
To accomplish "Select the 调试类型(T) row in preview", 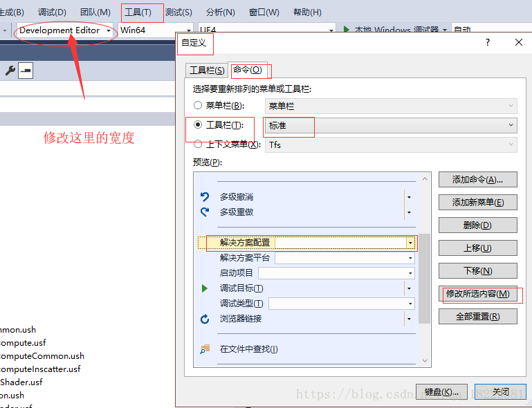I will [x=306, y=304].
